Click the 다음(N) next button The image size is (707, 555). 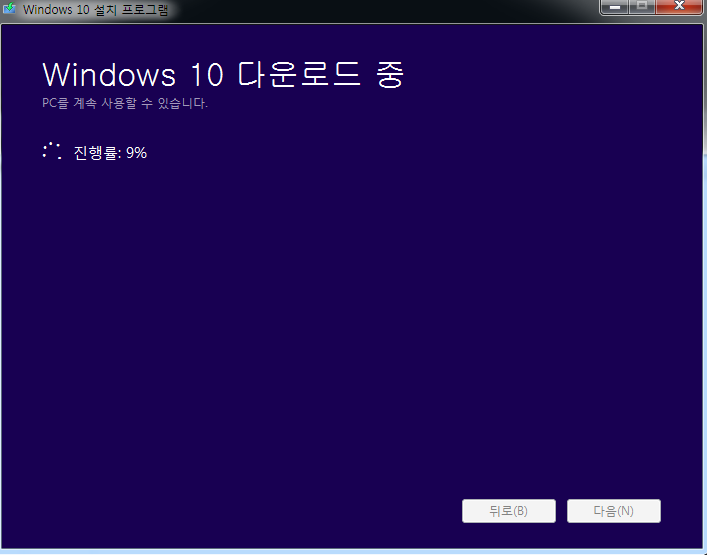614,511
